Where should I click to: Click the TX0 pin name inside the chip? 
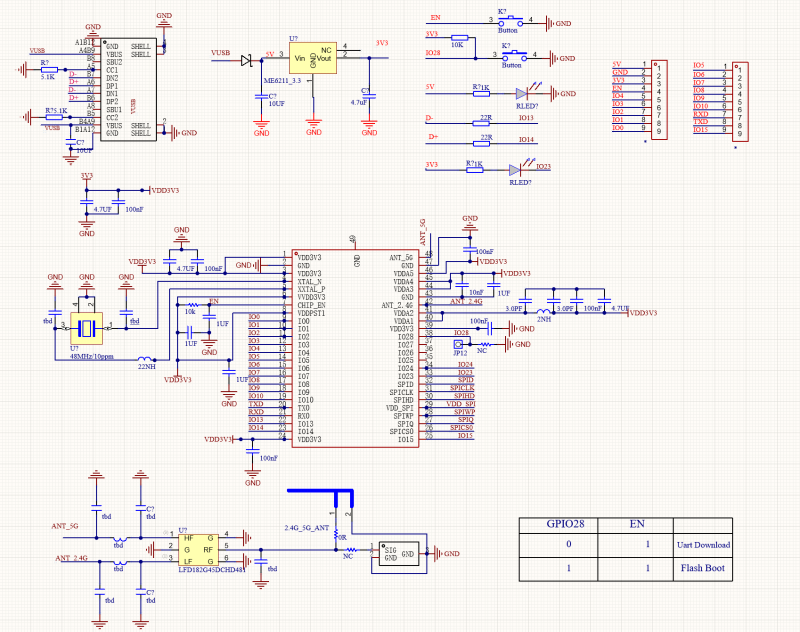coord(304,408)
